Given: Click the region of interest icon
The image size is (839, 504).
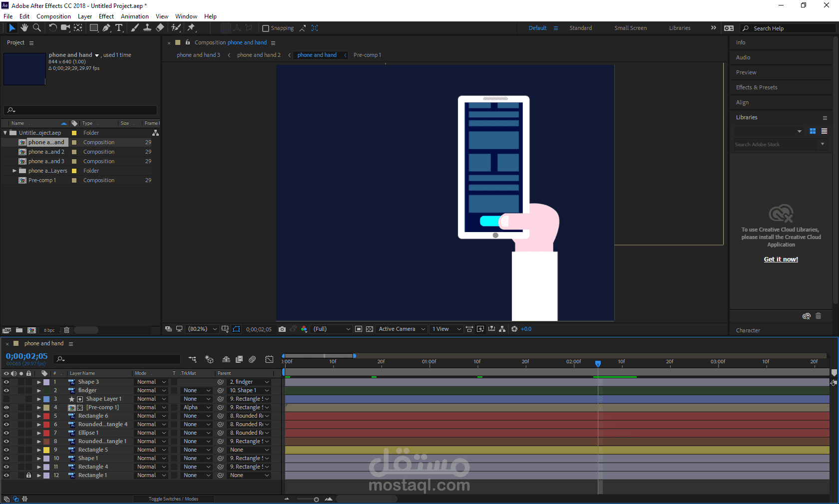Looking at the screenshot, I should (x=359, y=329).
